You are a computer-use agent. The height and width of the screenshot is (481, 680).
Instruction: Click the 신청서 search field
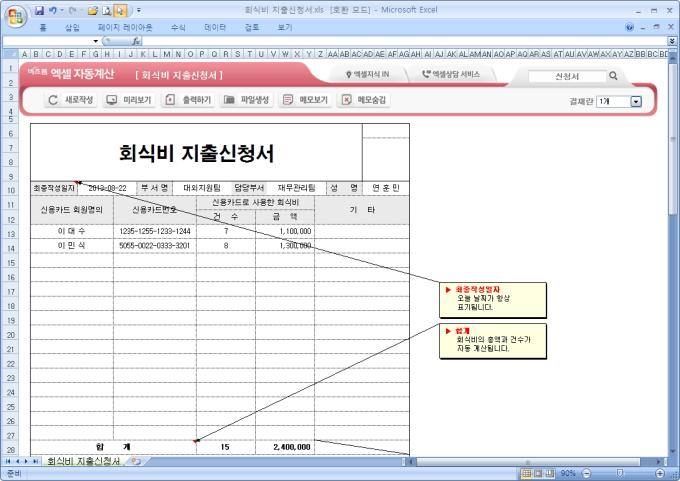pos(567,76)
